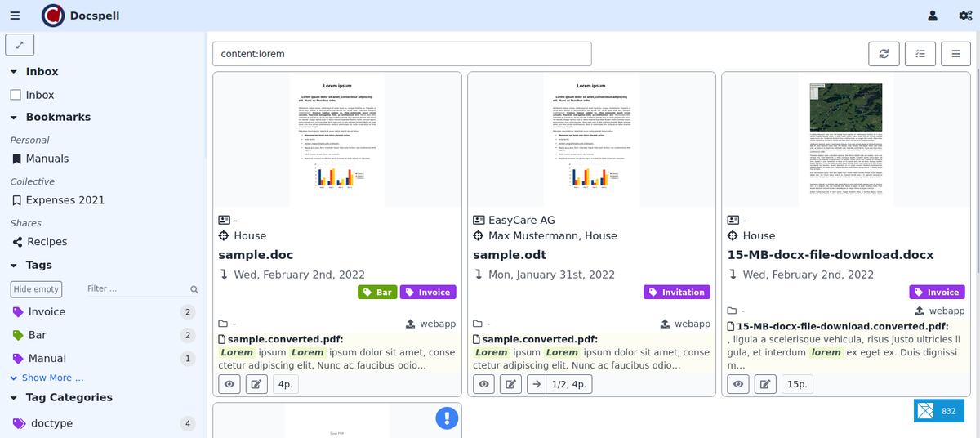Click the blue exclamation notification badge
This screenshot has height=438, width=980.
click(447, 418)
